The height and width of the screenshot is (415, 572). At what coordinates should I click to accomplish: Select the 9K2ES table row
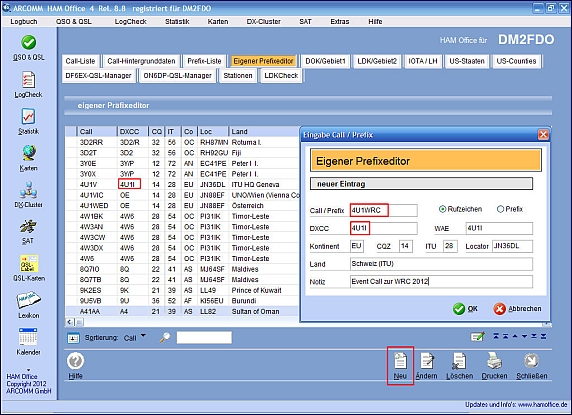click(x=182, y=290)
